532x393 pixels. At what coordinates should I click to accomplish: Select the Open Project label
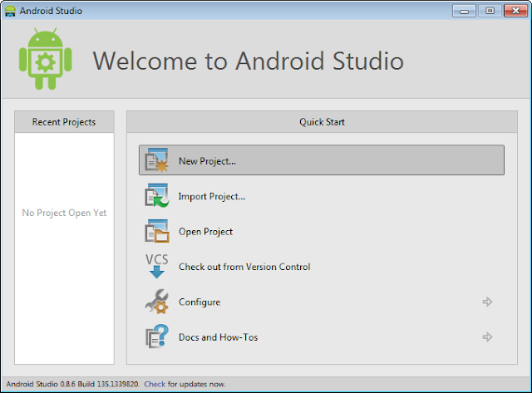[x=205, y=232]
